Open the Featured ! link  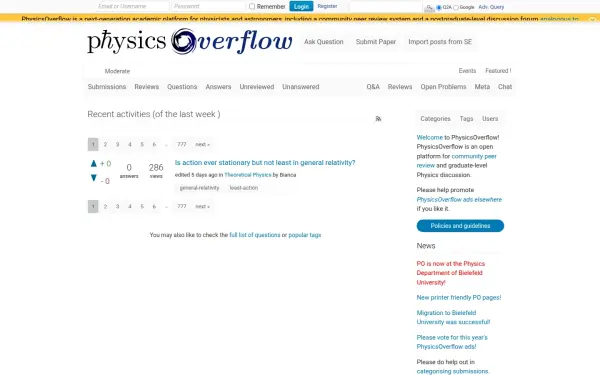tap(498, 71)
